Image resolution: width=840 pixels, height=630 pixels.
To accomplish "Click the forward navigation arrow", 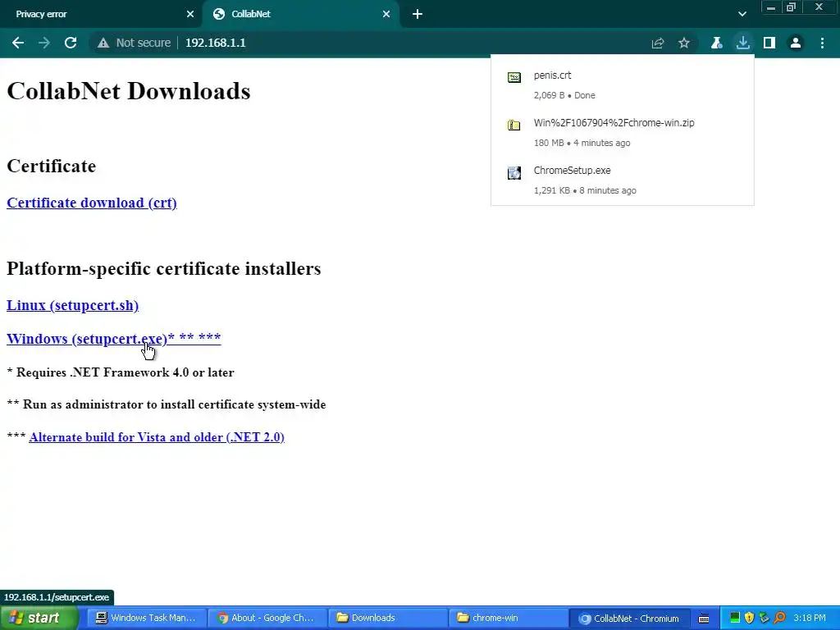I will (44, 43).
